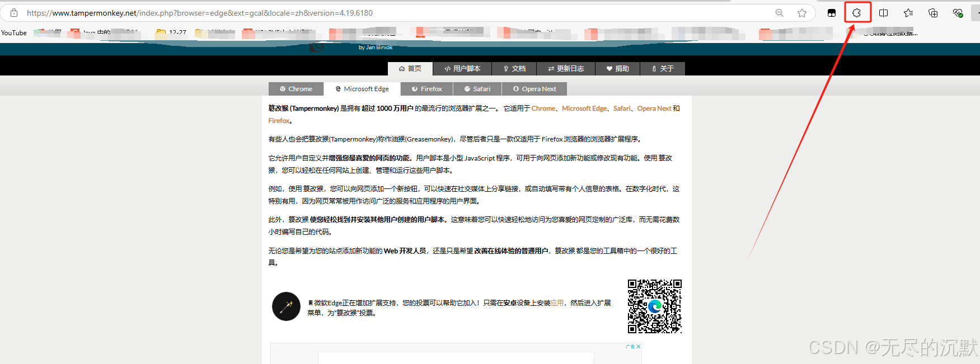
Task: Click bold text '改善在线体验的普通用户'
Action: [x=511, y=251]
